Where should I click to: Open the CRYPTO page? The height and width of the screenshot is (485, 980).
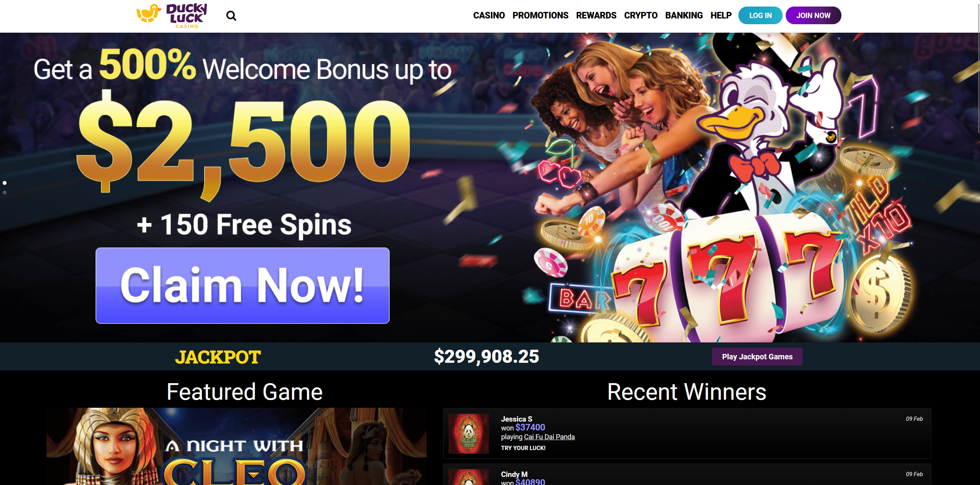[x=641, y=15]
